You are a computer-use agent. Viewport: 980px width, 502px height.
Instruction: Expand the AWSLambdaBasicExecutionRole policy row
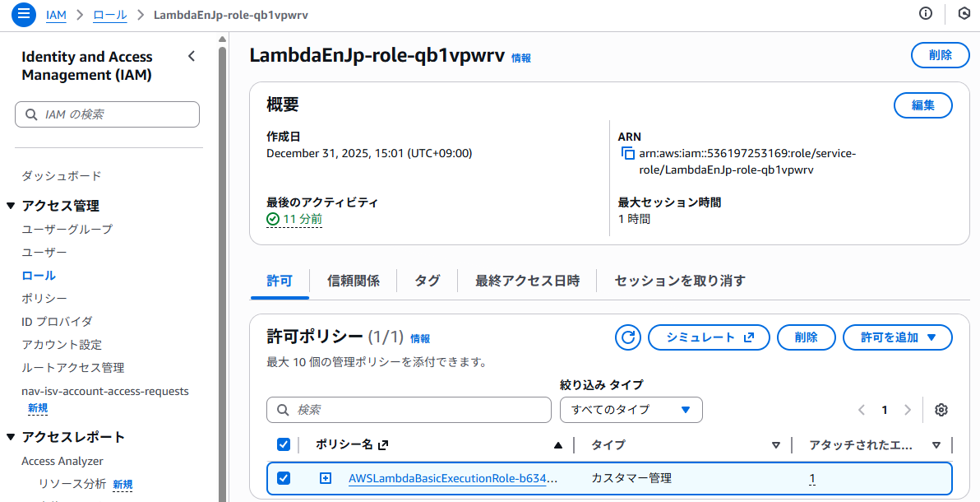326,478
